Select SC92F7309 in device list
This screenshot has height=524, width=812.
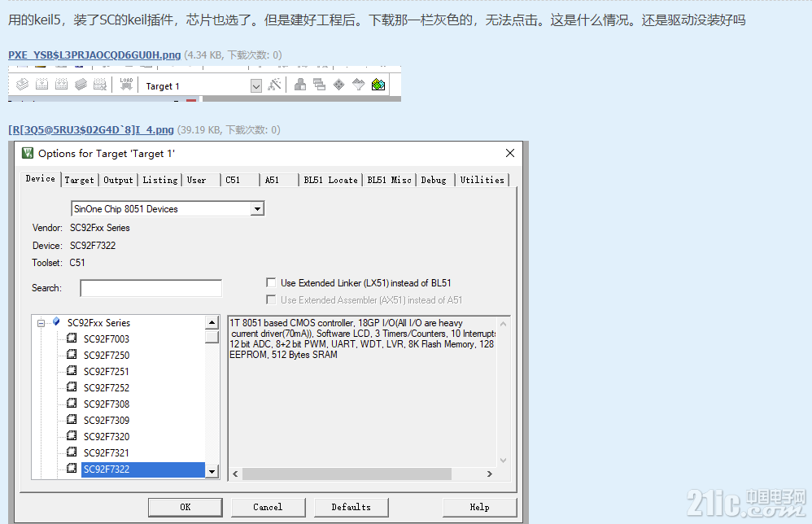click(x=107, y=420)
